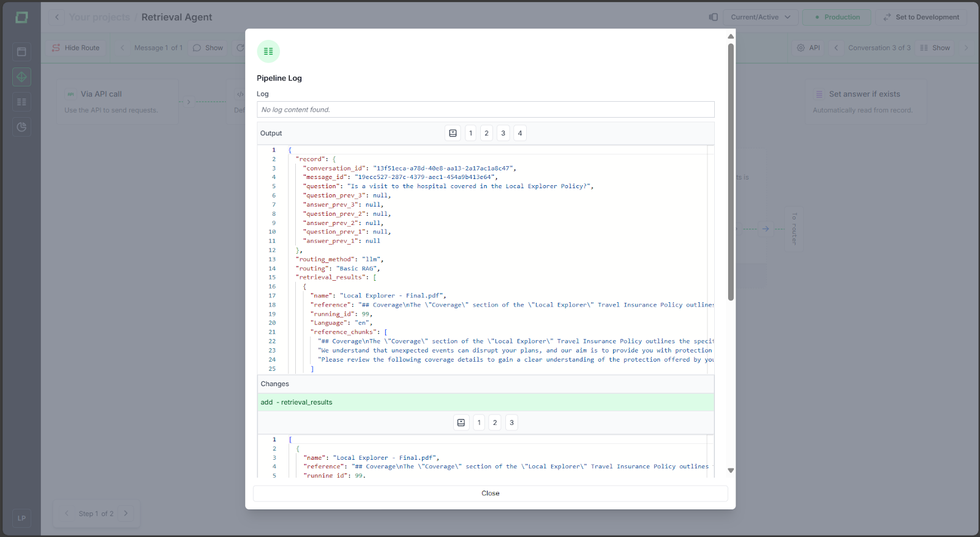The image size is (980, 537).
Task: Click Show next to Conversation 3 of 3
Action: click(935, 48)
